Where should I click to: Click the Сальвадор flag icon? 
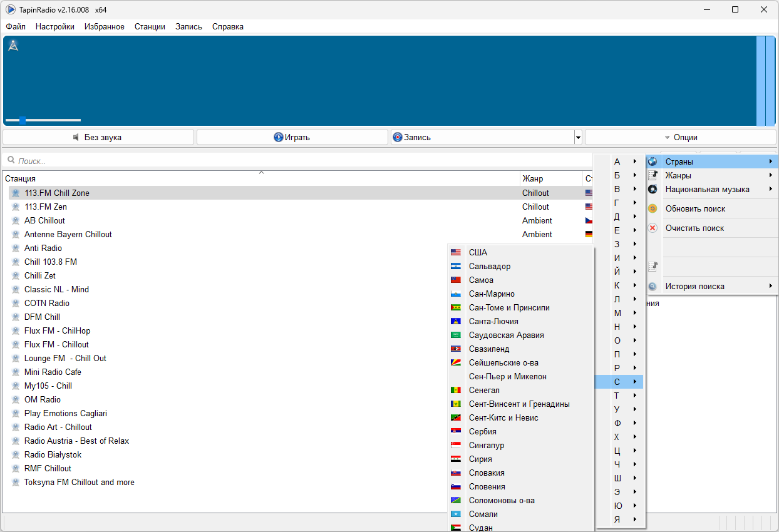[x=456, y=266]
